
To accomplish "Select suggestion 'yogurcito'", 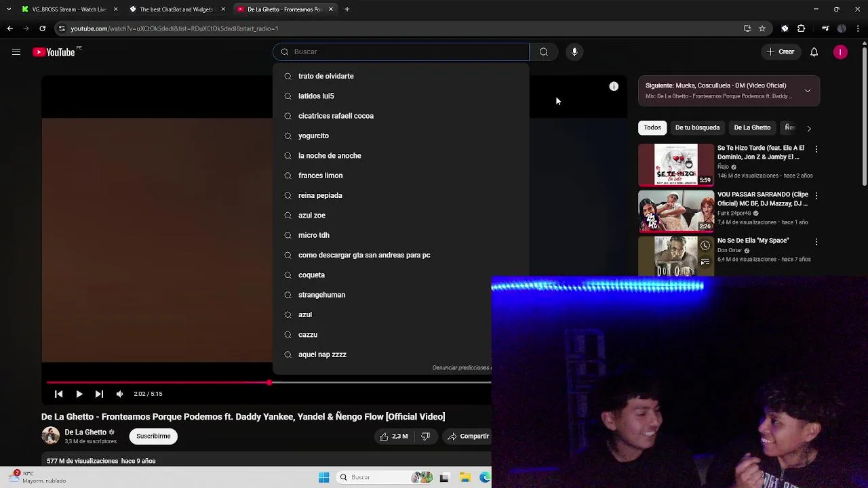I will [x=401, y=136].
